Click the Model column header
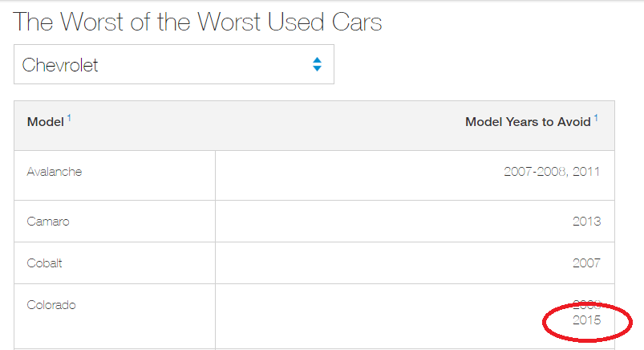The width and height of the screenshot is (644, 350). [46, 122]
